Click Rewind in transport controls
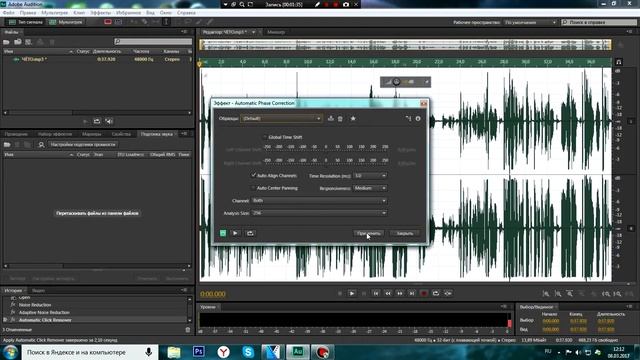 (388, 293)
